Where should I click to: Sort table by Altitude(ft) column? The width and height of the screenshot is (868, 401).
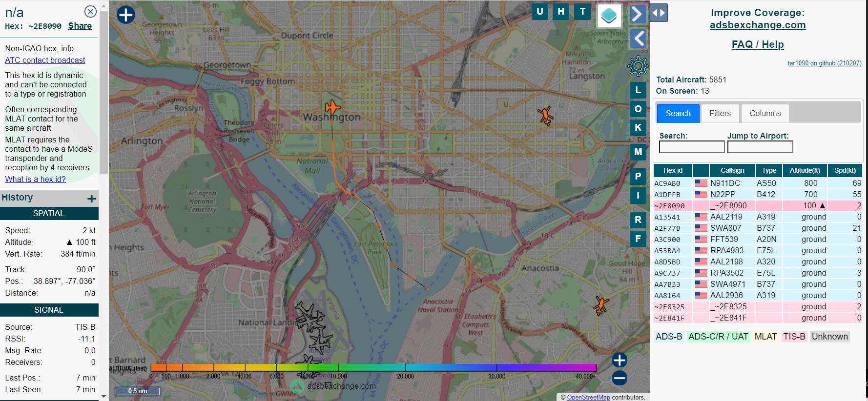tap(805, 170)
